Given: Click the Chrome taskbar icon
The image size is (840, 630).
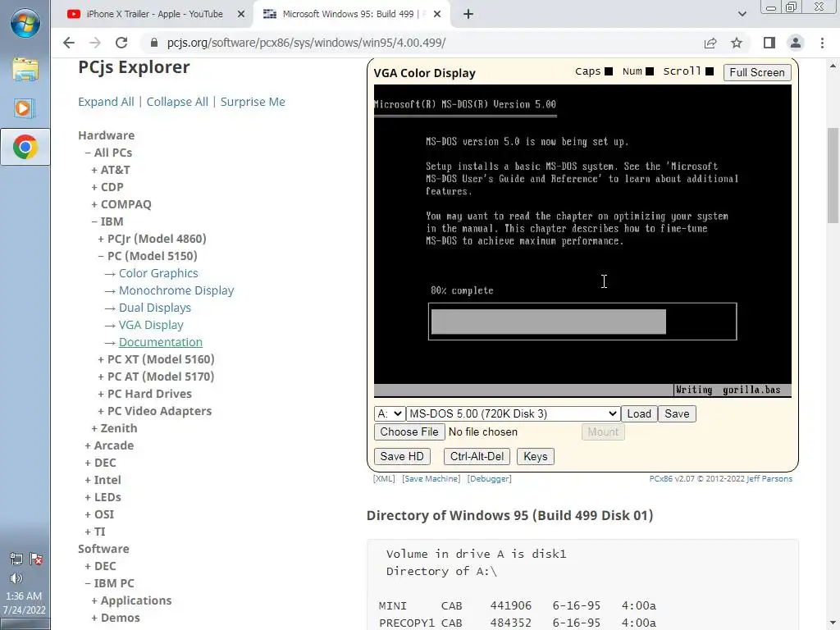Looking at the screenshot, I should pyautogui.click(x=25, y=148).
